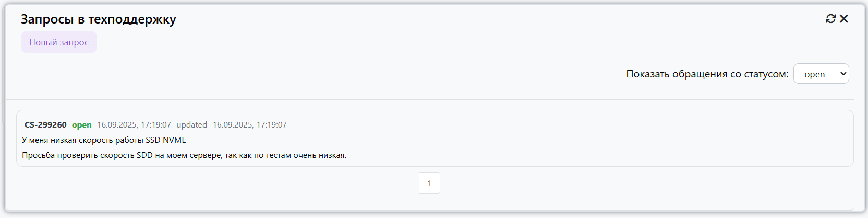868x218 pixels.
Task: Open the status filter dropdown
Action: point(821,74)
